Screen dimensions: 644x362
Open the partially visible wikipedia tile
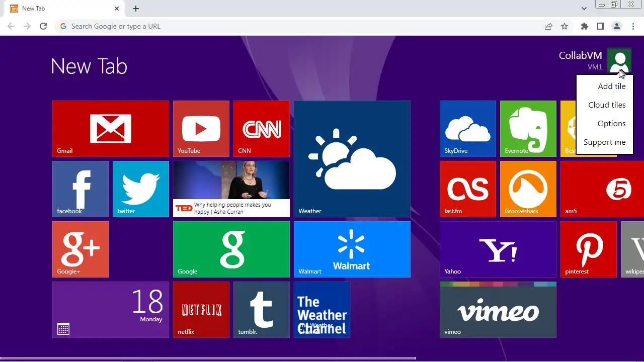(632, 249)
